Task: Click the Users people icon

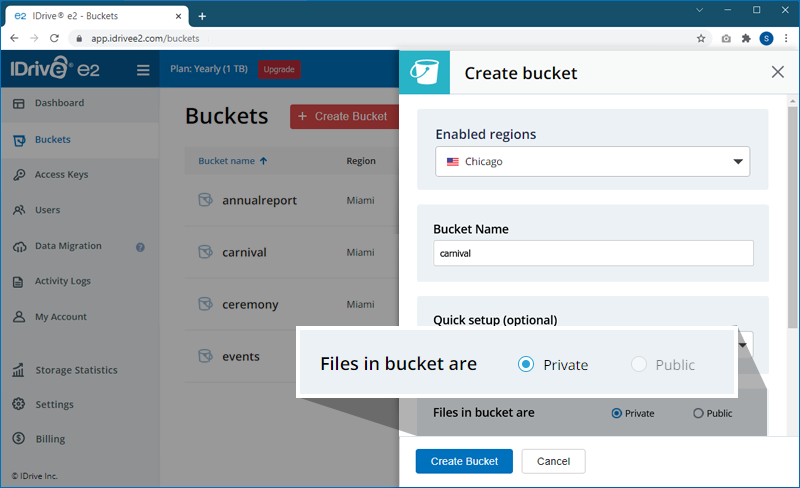Action: point(19,210)
